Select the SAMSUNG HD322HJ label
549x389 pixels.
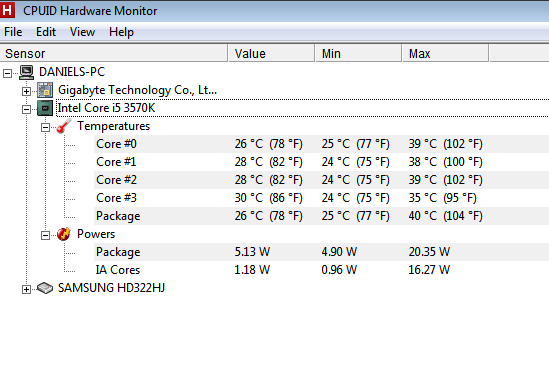(111, 288)
